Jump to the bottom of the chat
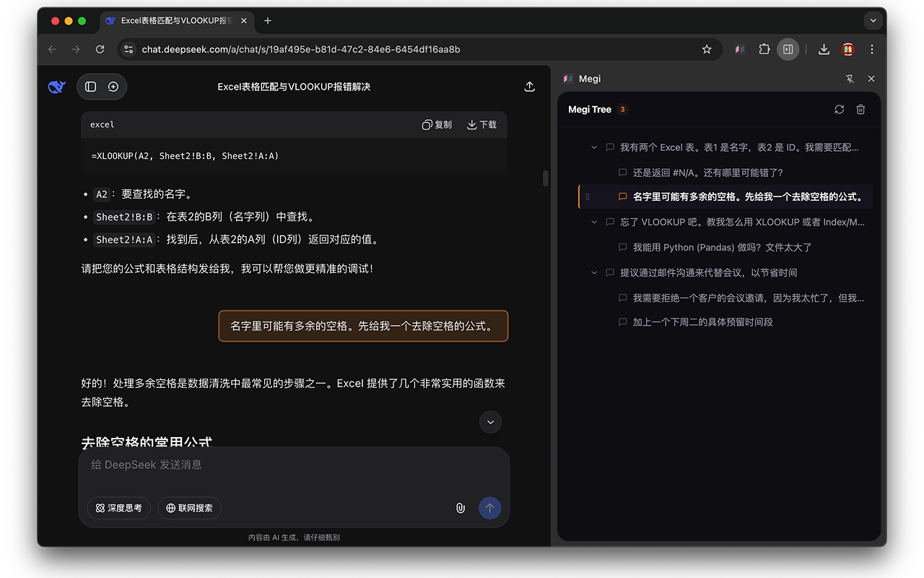The height and width of the screenshot is (578, 924). click(491, 422)
